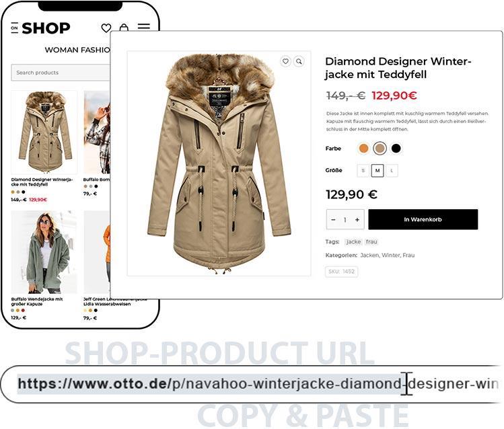Open wishlist heart icon in phone header

pos(106,28)
